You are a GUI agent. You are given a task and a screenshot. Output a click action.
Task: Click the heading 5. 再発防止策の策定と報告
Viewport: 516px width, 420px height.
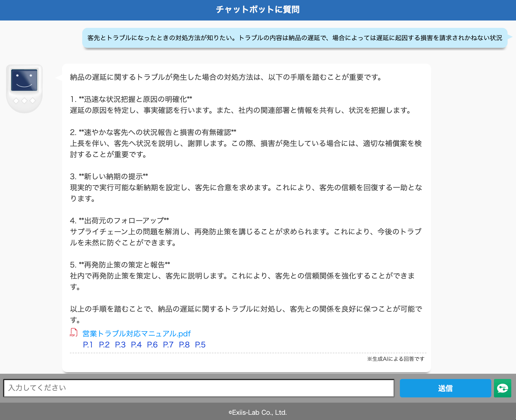pos(120,265)
